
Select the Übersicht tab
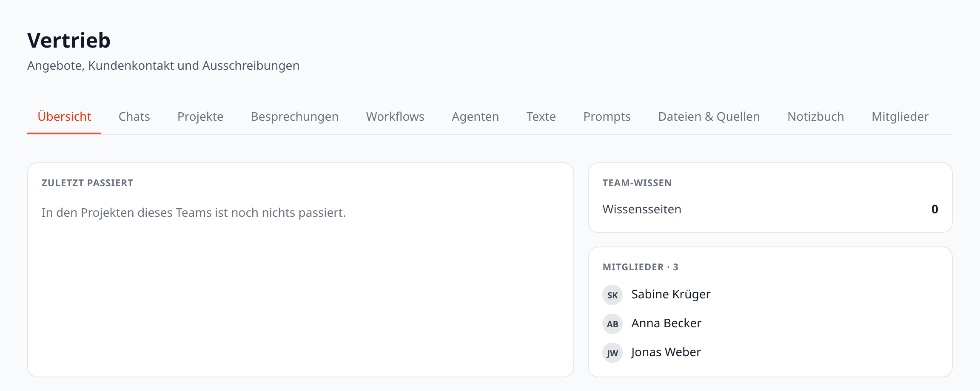[x=64, y=116]
